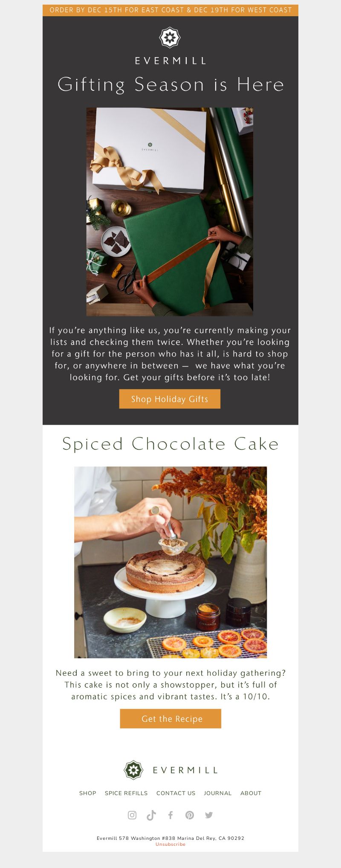Click the green Evermill footer logo emblem
Viewport: 341px width, 868px height.
click(x=133, y=770)
